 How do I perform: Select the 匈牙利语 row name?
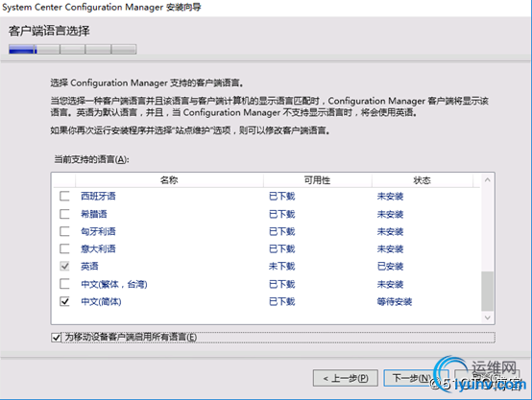point(98,231)
